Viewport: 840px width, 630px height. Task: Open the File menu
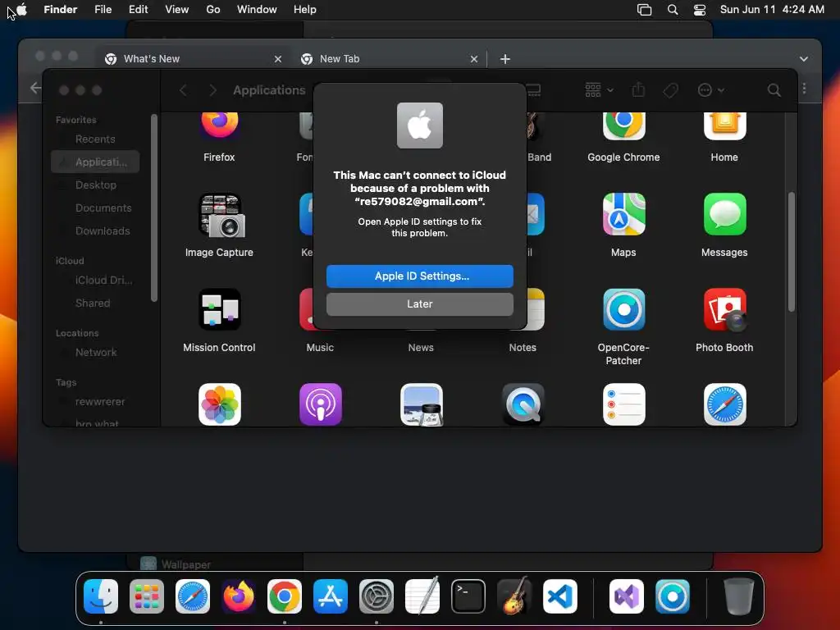pyautogui.click(x=103, y=10)
